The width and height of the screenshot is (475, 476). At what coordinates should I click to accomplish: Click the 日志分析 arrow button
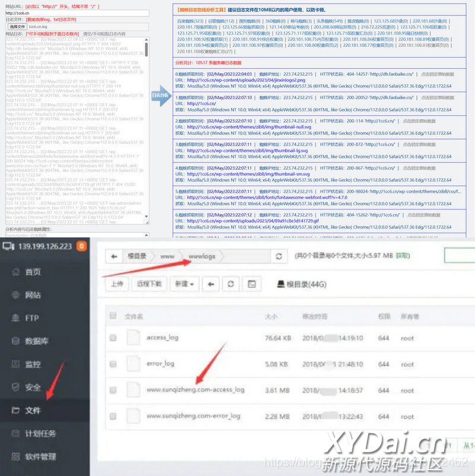tap(160, 94)
